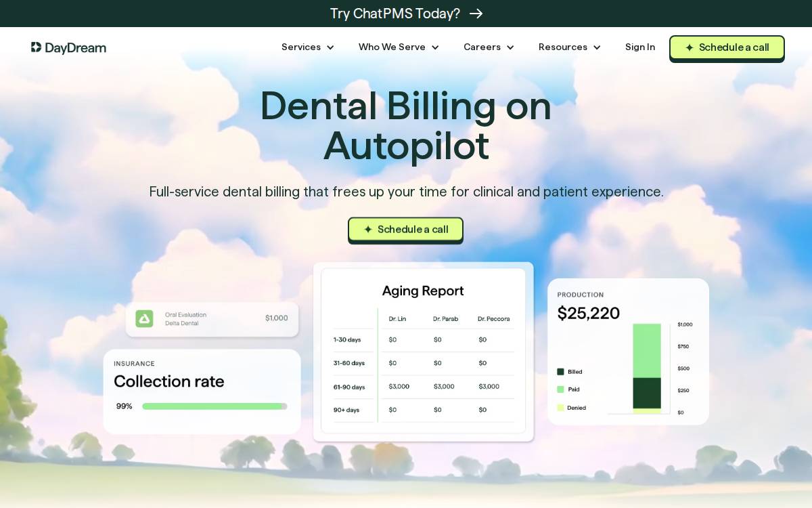Open the Careers menu
The image size is (812, 508).
(x=489, y=47)
